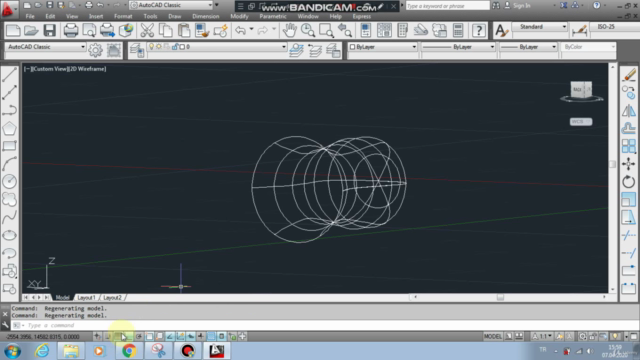This screenshot has height=360, width=640.
Task: Open the Draw menu
Action: tap(175, 16)
